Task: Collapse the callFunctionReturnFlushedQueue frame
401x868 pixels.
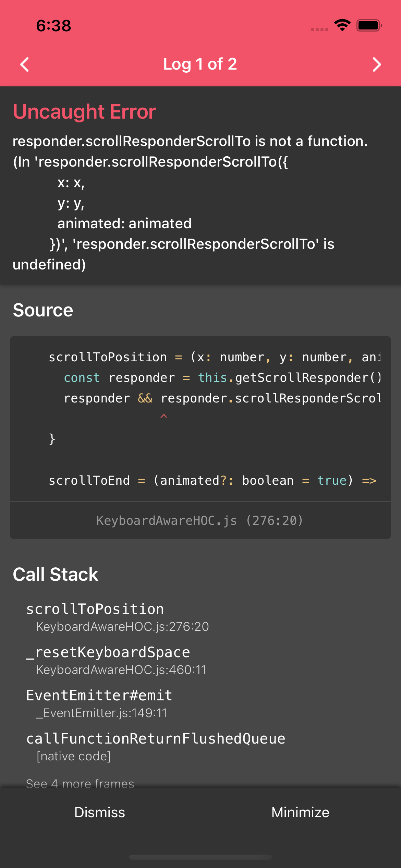Action: 156,738
